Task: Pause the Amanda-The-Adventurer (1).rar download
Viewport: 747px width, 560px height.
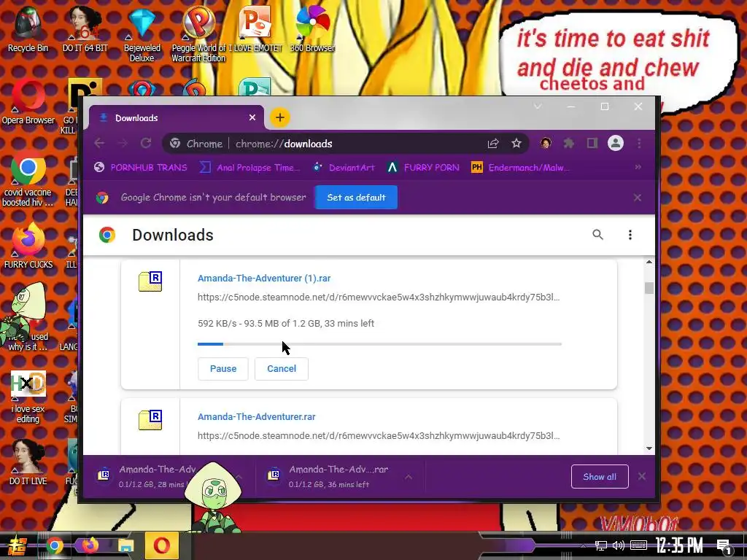Action: coord(223,368)
